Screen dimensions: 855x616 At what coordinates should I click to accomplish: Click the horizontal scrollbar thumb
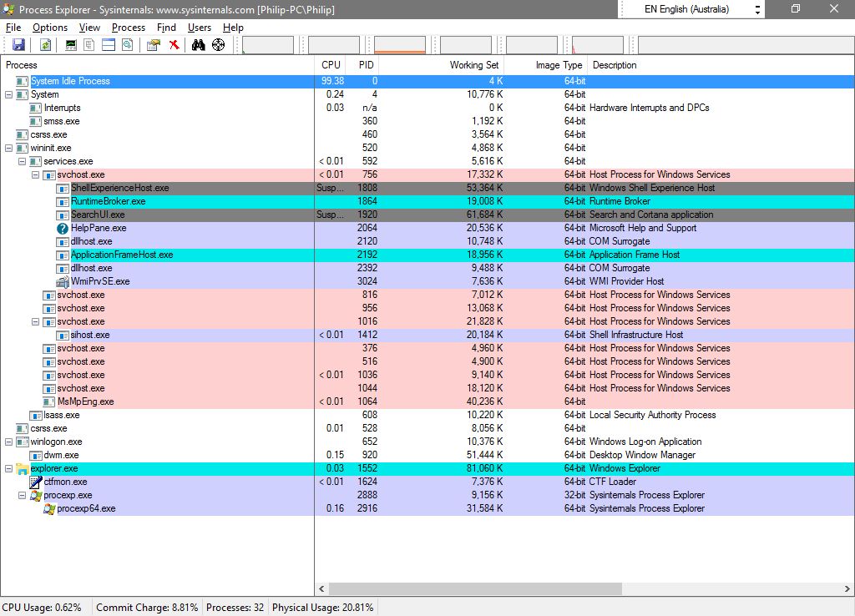[x=475, y=588]
